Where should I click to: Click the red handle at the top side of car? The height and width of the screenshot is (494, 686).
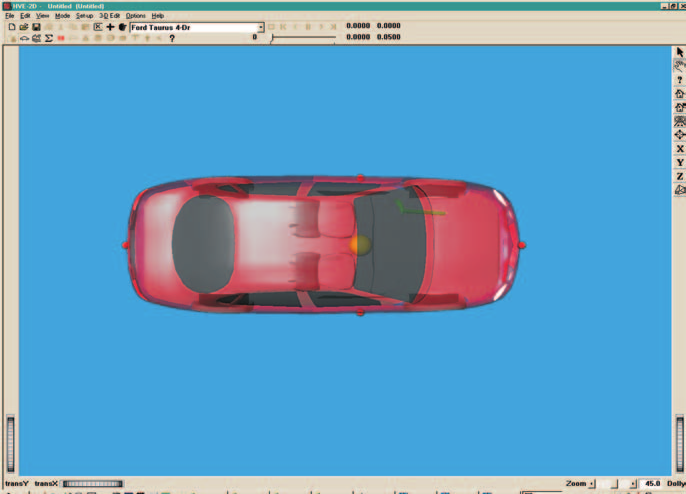coord(360,178)
